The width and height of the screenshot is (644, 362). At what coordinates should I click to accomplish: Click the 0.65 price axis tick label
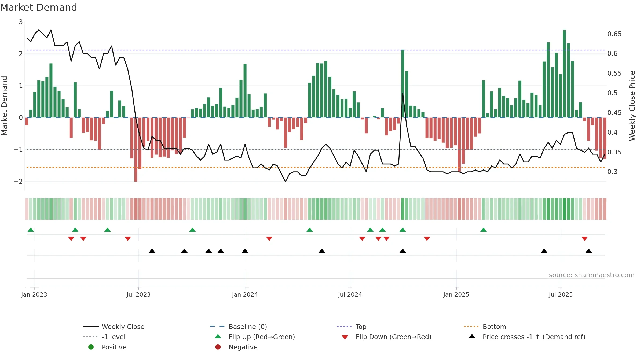click(x=614, y=34)
